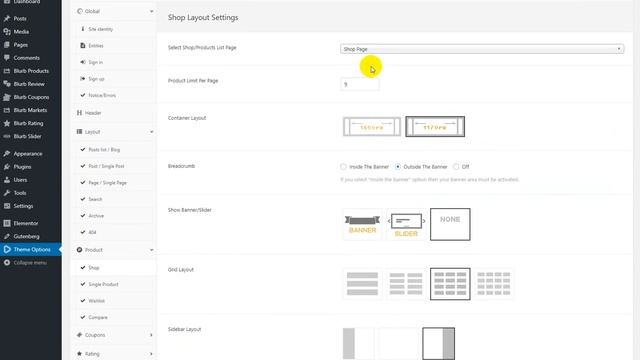
Task: Choose four-column grid layout
Action: [494, 284]
